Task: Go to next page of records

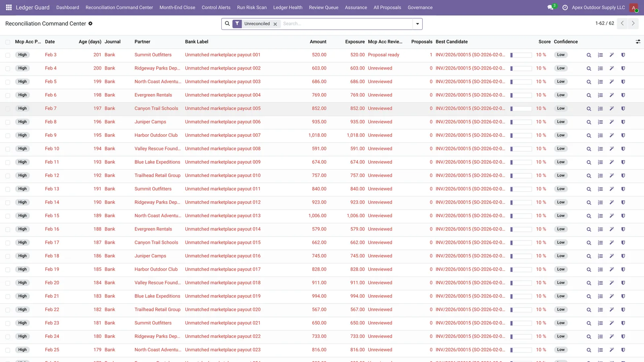Action: 633,23
